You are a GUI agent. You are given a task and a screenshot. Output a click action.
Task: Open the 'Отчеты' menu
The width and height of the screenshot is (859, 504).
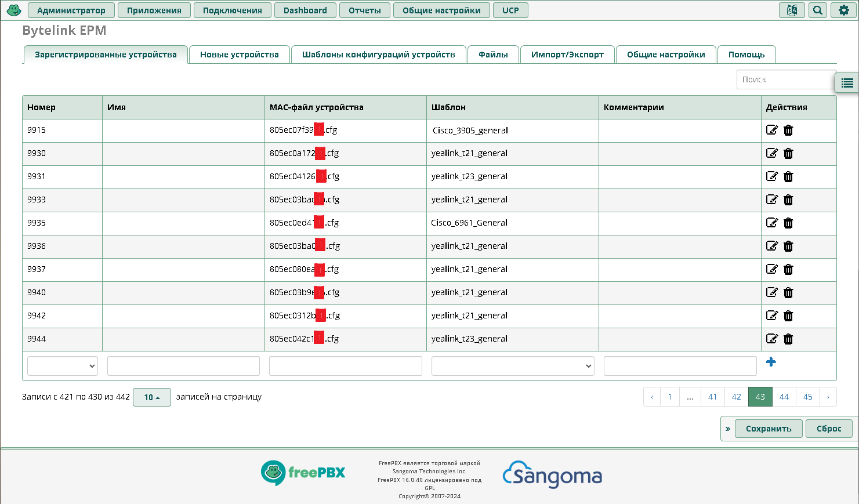365,10
